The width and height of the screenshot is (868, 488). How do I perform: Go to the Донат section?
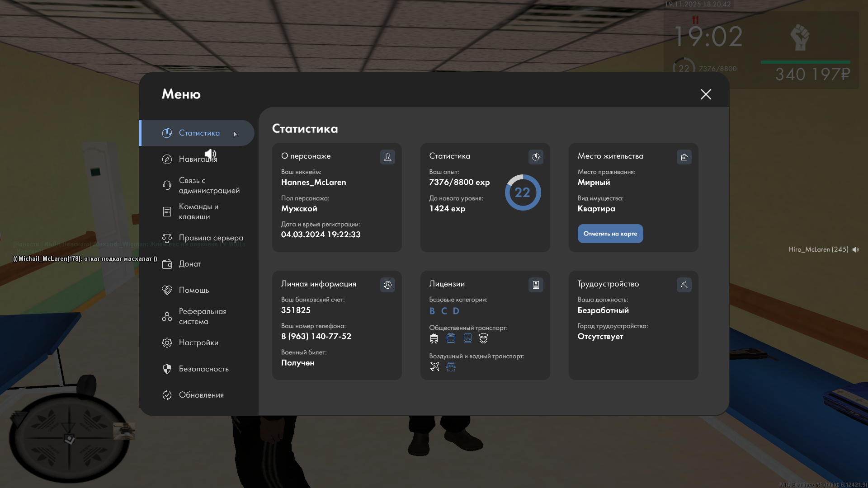pyautogui.click(x=190, y=264)
